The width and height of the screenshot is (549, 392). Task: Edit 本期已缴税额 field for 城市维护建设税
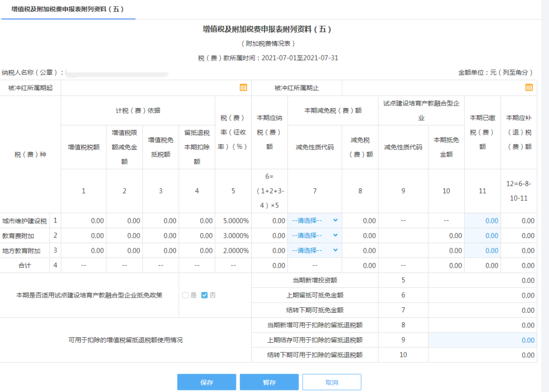click(482, 221)
